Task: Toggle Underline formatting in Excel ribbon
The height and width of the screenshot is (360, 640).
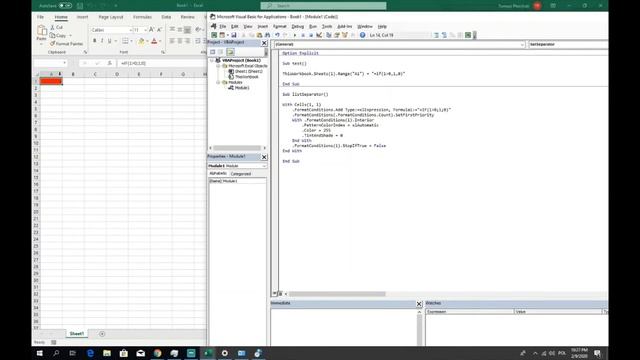Action: (x=109, y=41)
